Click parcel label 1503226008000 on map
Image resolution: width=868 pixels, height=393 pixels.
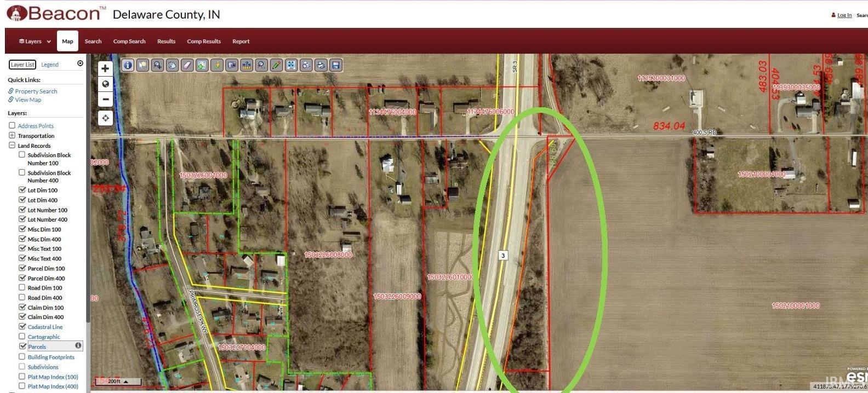pos(328,255)
